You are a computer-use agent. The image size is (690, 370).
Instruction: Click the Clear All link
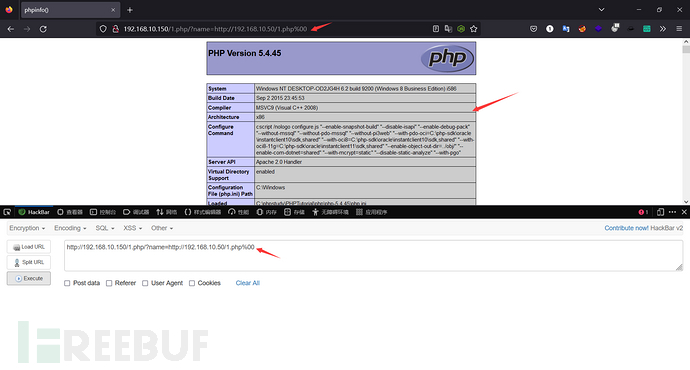click(x=247, y=283)
